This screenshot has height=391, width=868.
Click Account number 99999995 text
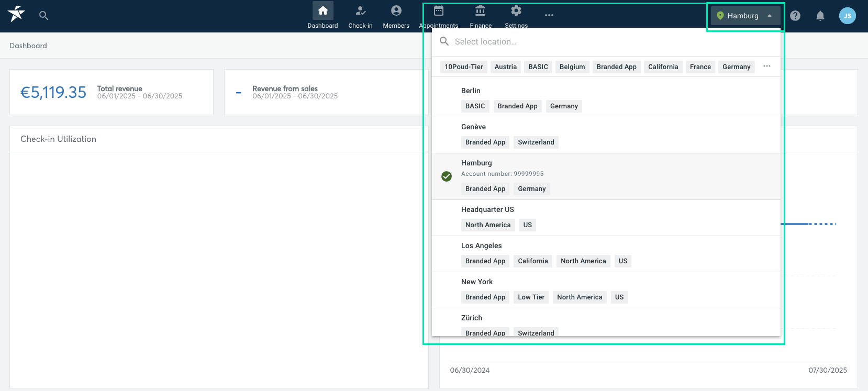click(x=503, y=174)
